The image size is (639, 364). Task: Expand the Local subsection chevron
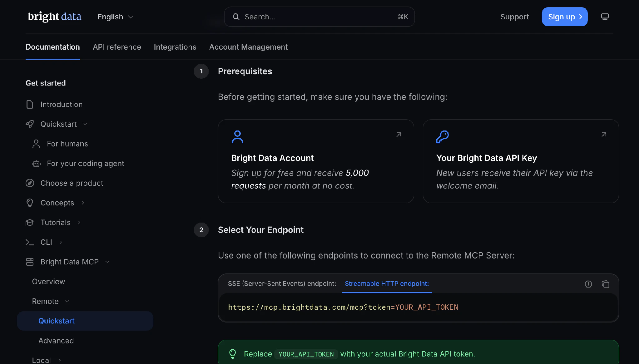[x=59, y=360]
